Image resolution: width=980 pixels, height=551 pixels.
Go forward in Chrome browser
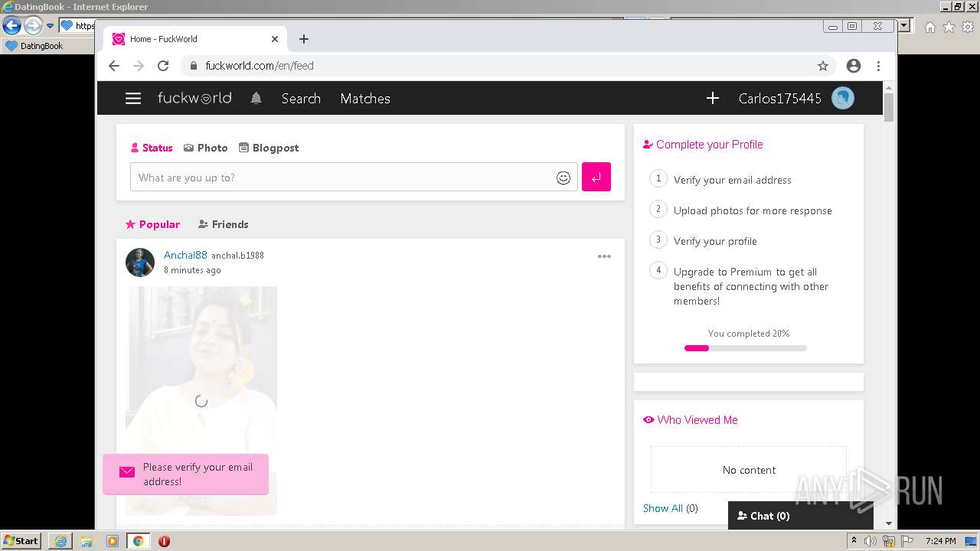tap(139, 66)
